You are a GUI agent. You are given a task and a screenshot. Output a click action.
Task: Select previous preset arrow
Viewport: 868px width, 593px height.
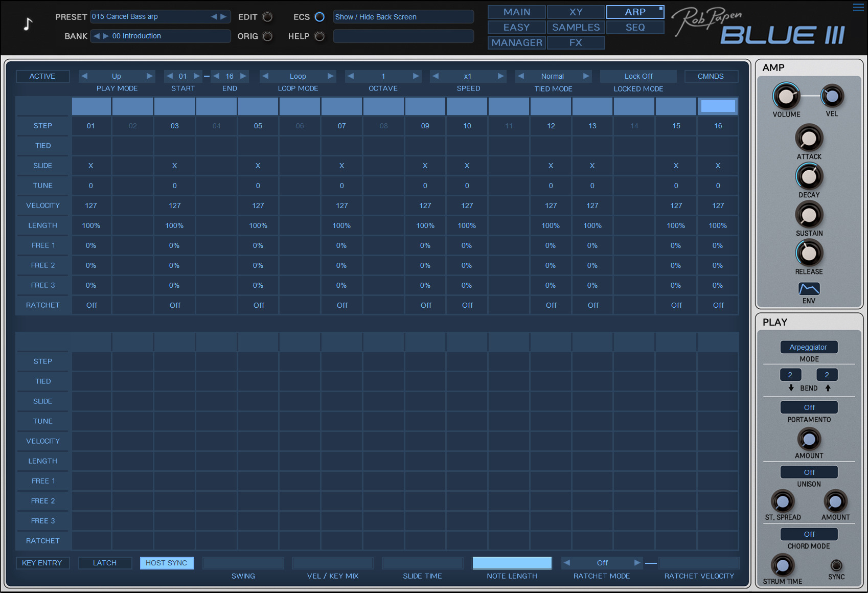click(214, 16)
